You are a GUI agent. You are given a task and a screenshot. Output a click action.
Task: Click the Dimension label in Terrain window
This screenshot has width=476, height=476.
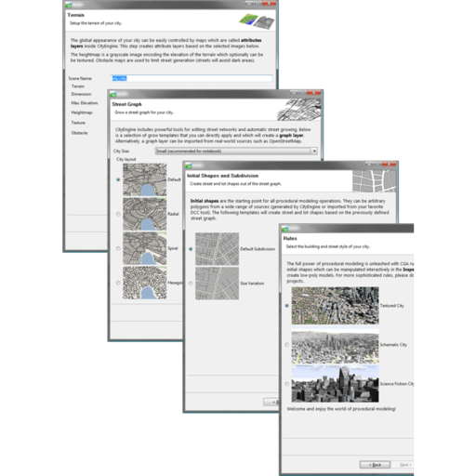click(81, 94)
